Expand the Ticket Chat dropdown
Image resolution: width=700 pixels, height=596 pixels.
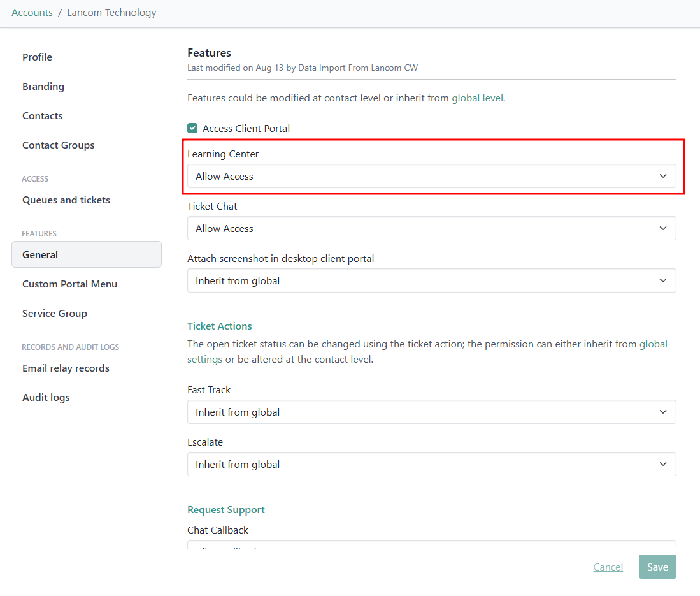(431, 228)
